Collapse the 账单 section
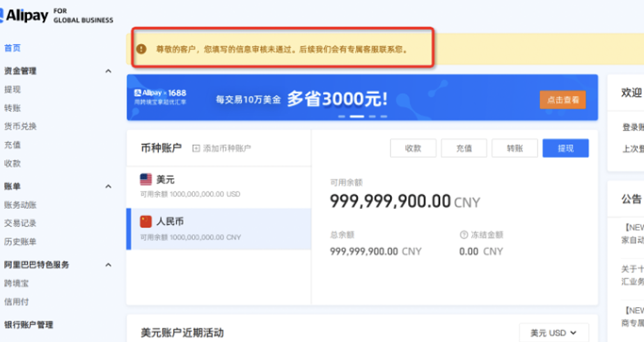644x342 pixels. pos(109,186)
